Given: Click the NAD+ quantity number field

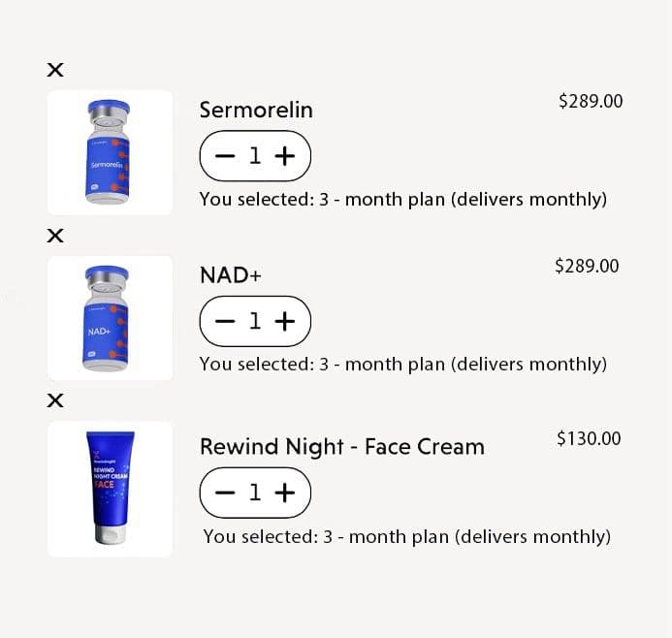Looking at the screenshot, I should coord(255,322).
